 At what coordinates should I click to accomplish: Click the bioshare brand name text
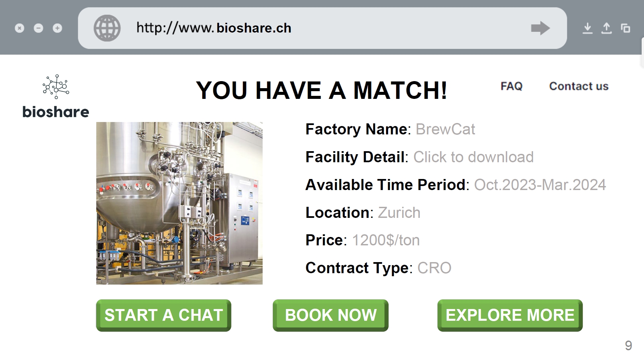point(56,112)
